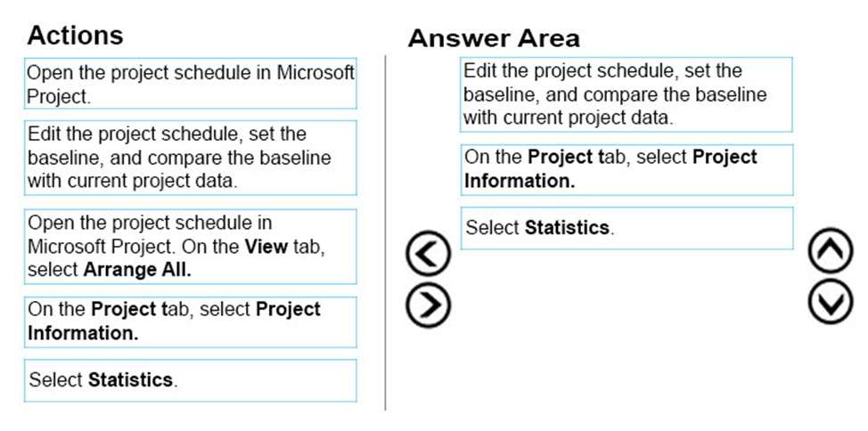This screenshot has width=868, height=431.
Task: Move the selected answer up with the arrow
Action: [x=831, y=250]
